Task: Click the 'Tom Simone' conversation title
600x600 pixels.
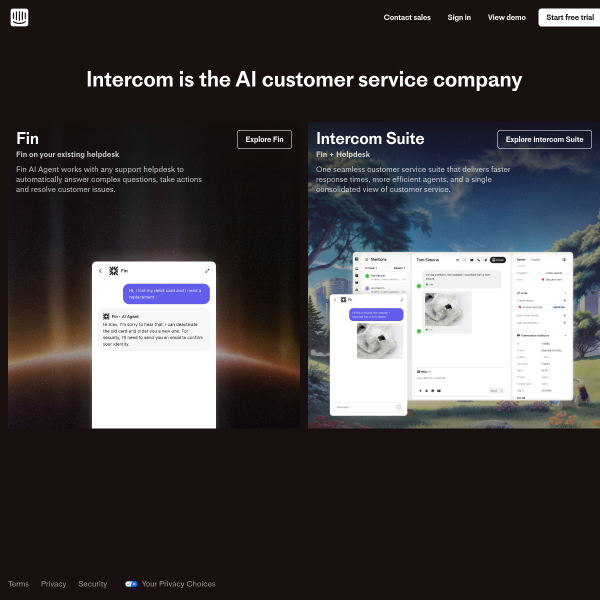Action: [427, 260]
